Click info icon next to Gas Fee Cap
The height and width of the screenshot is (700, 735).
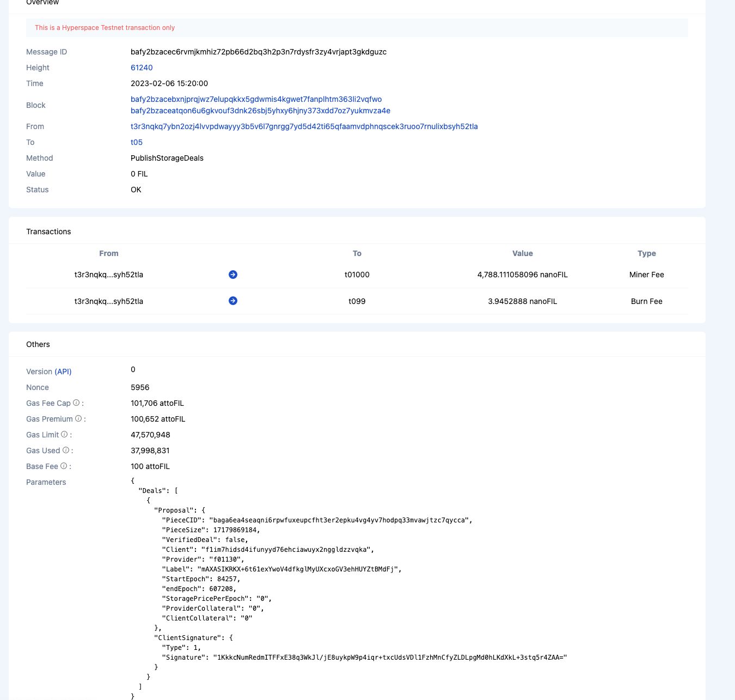point(76,403)
